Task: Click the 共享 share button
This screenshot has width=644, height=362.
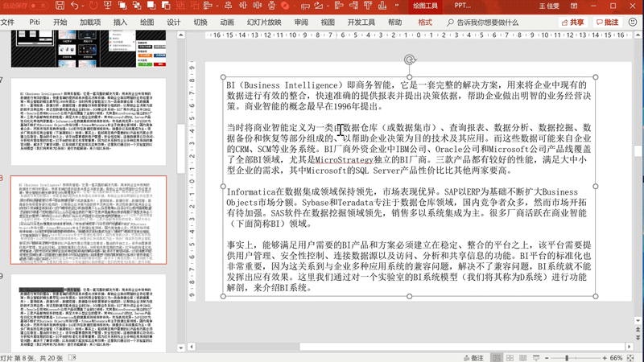Action: click(572, 23)
